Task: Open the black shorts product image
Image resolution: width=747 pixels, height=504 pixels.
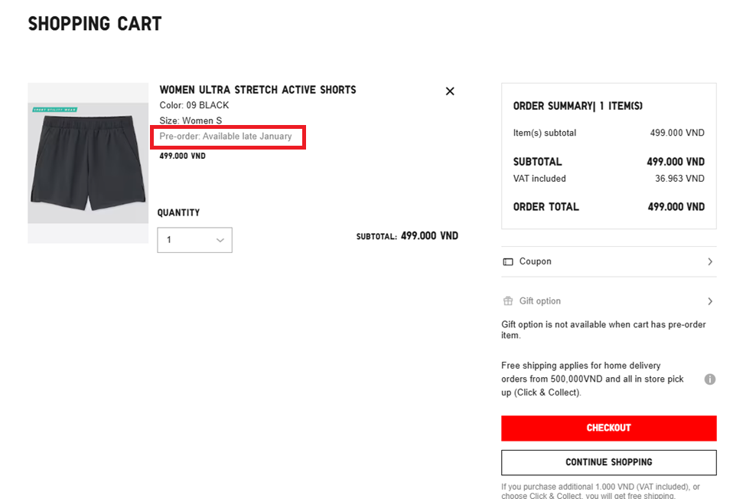Action: [88, 165]
